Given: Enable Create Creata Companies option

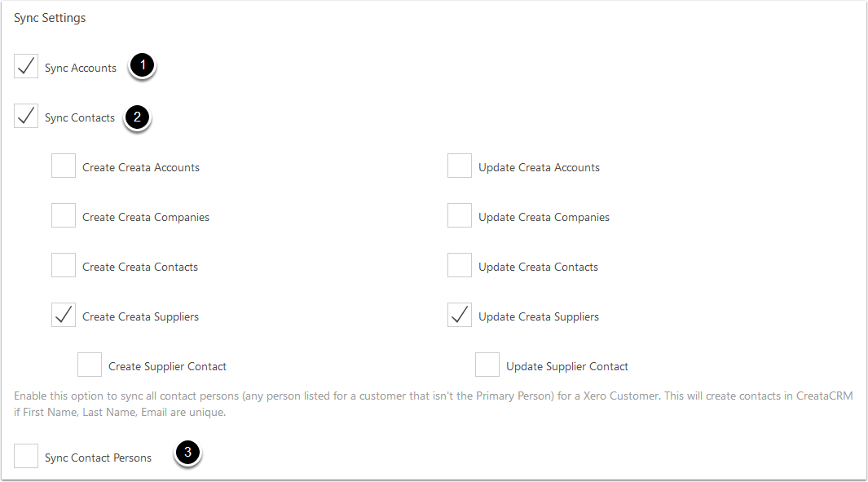Looking at the screenshot, I should click(x=64, y=215).
